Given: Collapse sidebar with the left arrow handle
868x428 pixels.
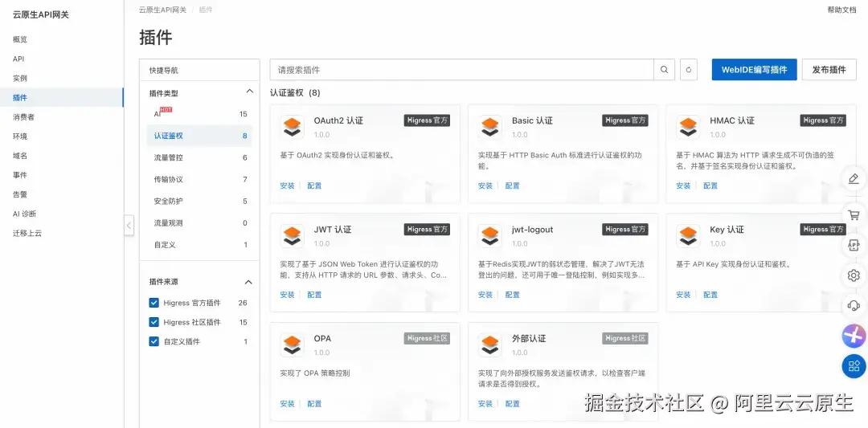Looking at the screenshot, I should point(129,225).
